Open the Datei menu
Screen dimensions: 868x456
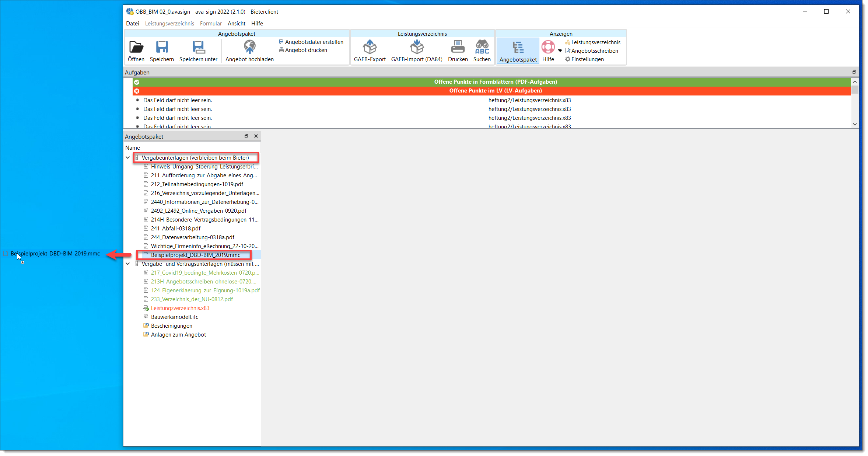(133, 24)
